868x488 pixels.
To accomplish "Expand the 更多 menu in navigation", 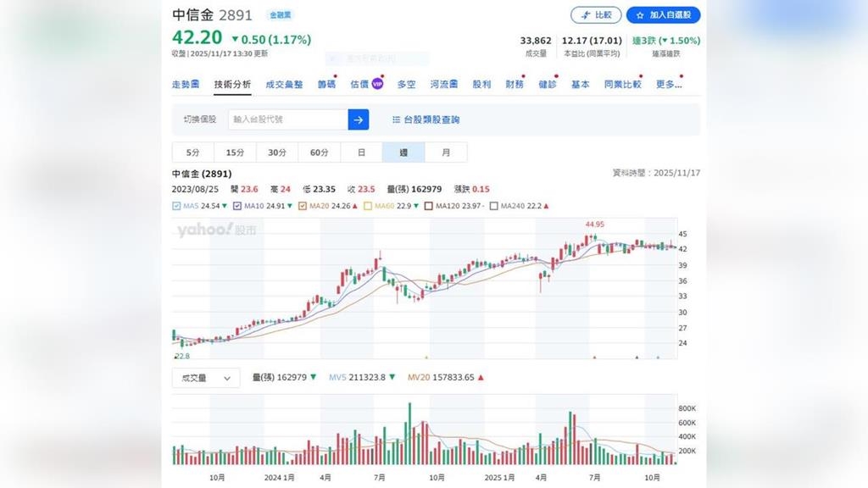I will coord(668,85).
